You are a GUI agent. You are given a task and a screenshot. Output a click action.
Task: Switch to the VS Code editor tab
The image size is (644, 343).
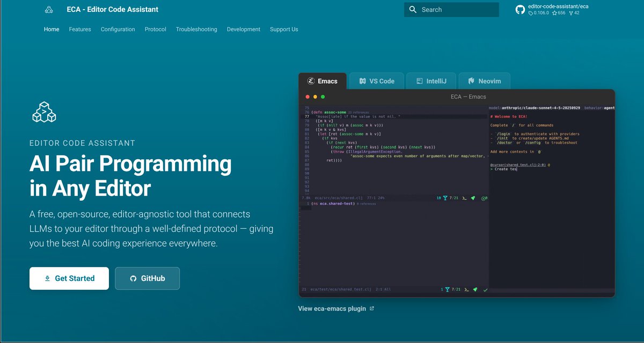(x=376, y=81)
